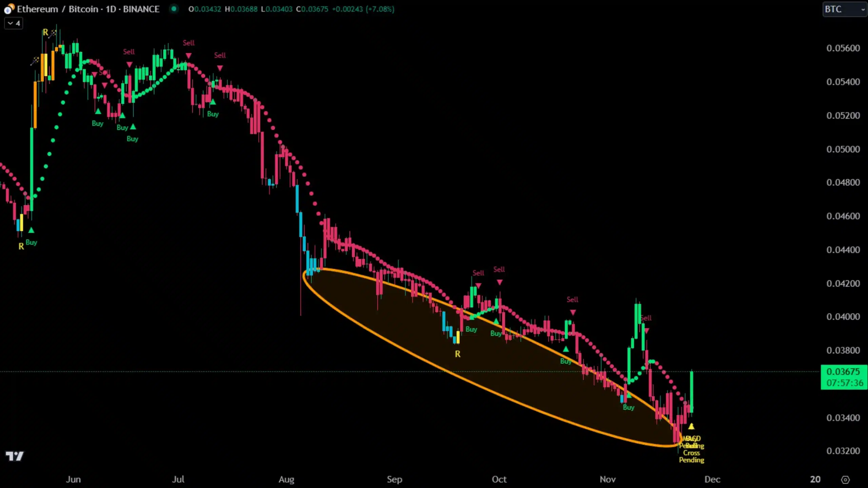This screenshot has width=868, height=488.
Task: Click the yellow R marker below the September candles
Action: [457, 354]
